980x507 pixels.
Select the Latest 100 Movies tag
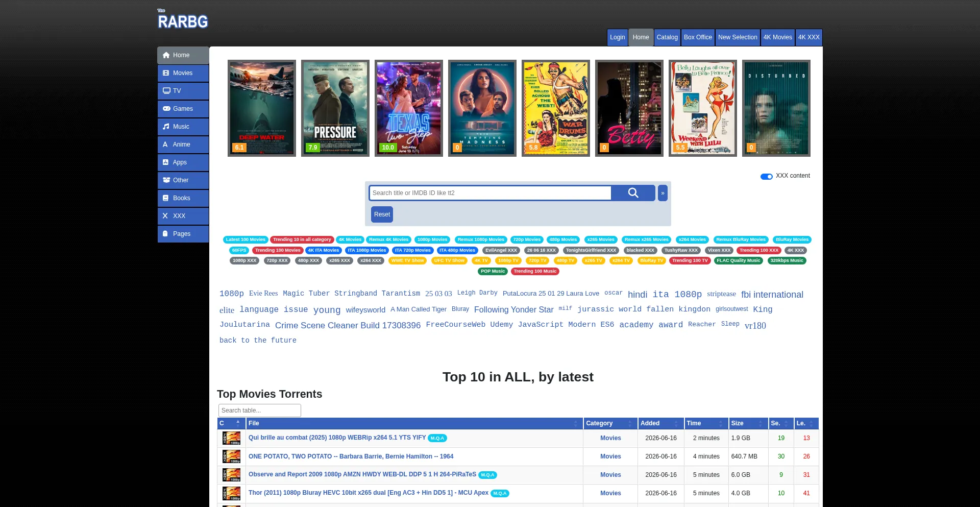(246, 239)
